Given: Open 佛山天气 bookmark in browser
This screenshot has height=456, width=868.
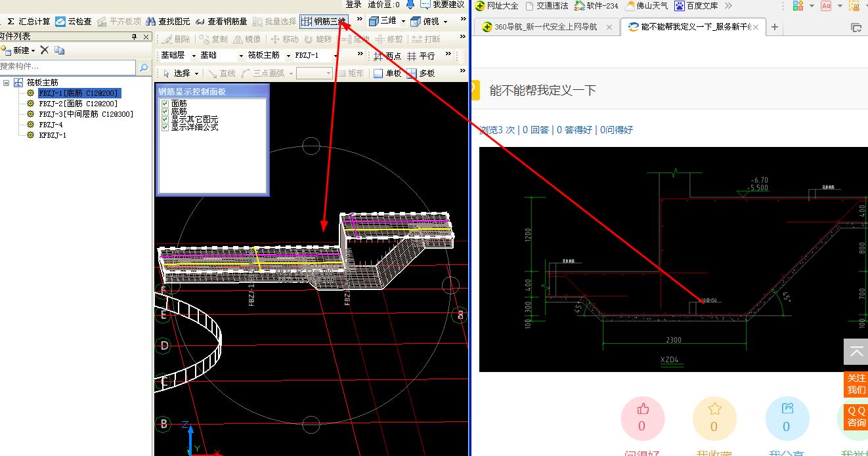Looking at the screenshot, I should (x=646, y=6).
